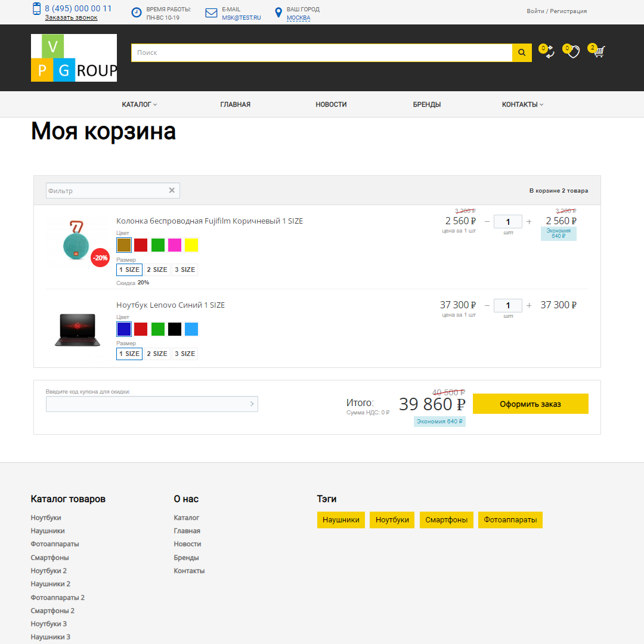644x644 pixels.
Task: Open the Москва city selector
Action: 298,18
